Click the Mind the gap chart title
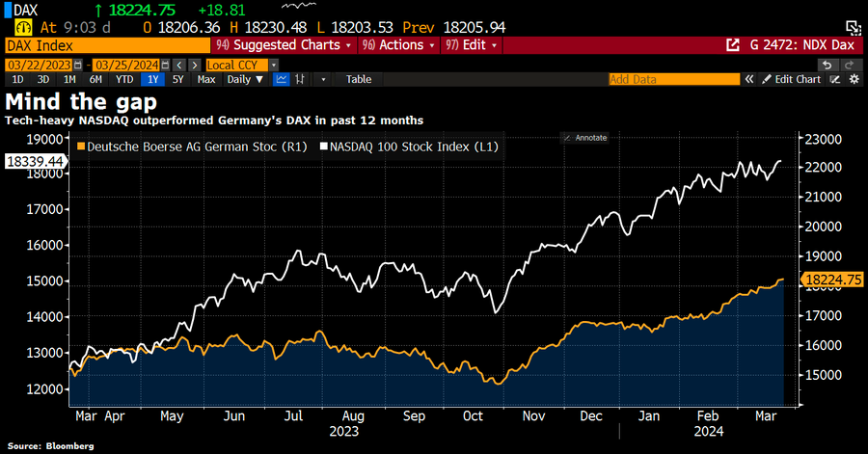Viewport: 868px width, 454px height. 81,102
